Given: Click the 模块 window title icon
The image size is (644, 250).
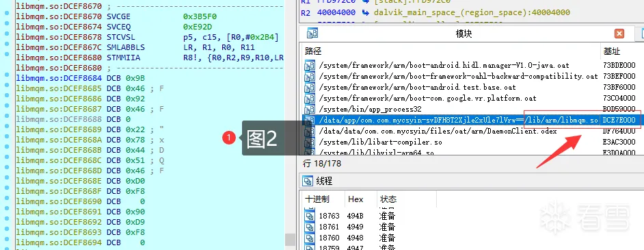Looking at the screenshot, I should 312,34.
